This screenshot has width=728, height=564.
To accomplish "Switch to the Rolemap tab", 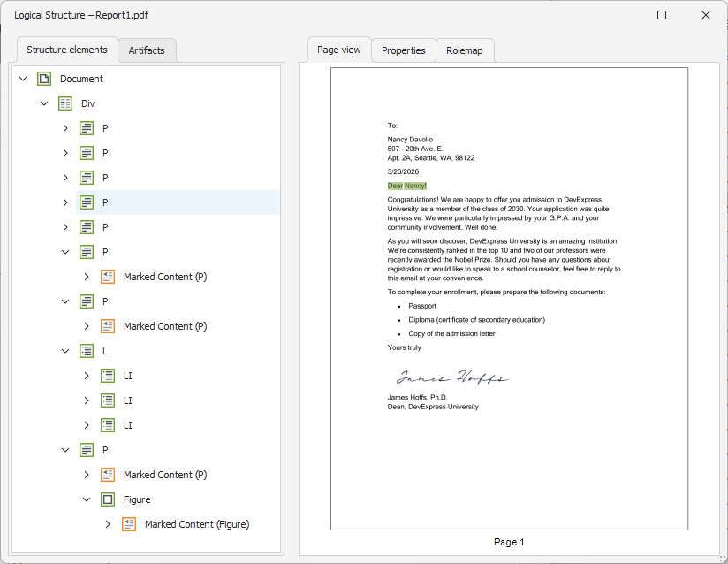I will tap(465, 50).
